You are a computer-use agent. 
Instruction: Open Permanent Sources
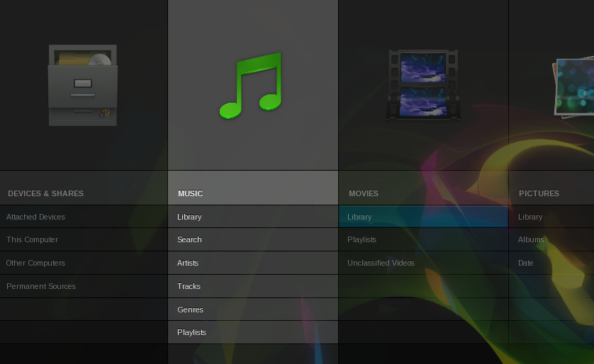coord(84,286)
